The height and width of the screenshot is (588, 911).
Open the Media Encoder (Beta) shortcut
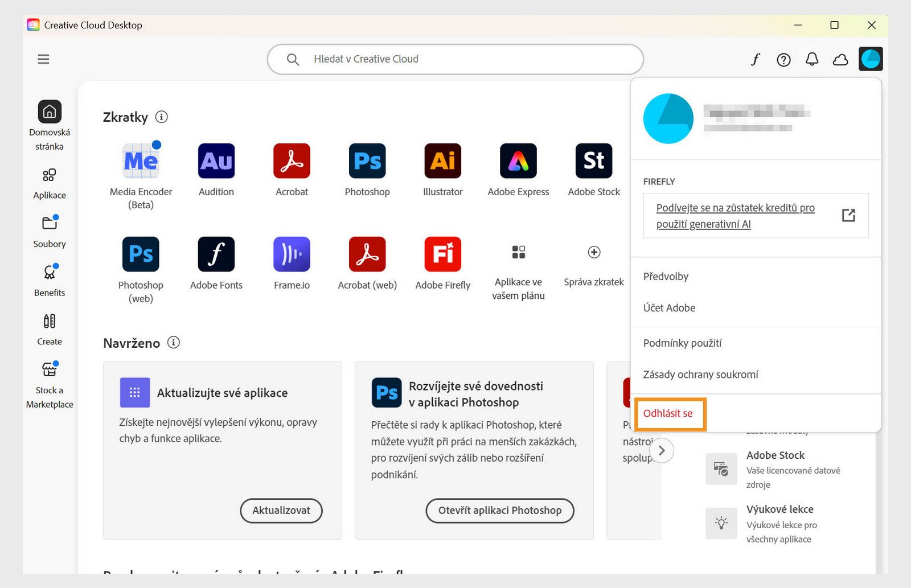tap(141, 161)
